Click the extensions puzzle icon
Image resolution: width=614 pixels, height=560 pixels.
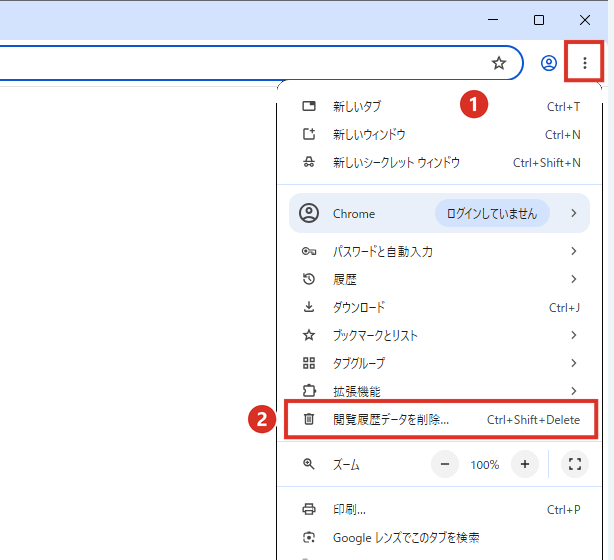(309, 391)
